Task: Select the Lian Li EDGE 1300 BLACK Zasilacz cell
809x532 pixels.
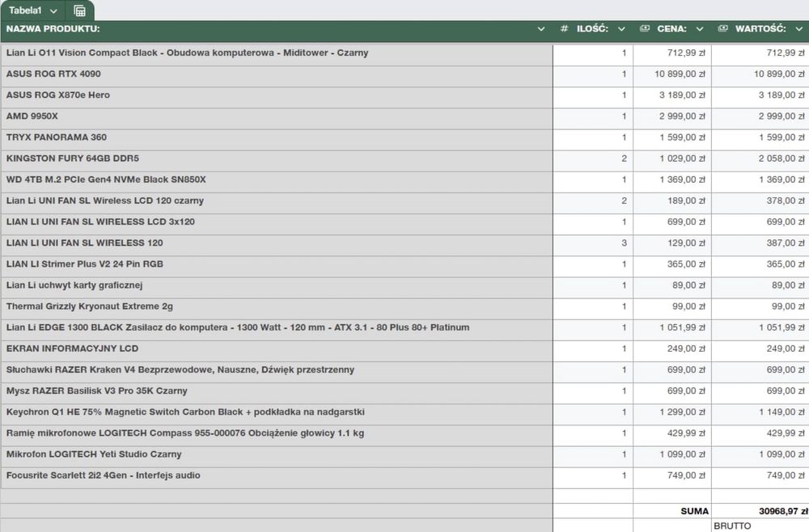Action: pos(277,328)
